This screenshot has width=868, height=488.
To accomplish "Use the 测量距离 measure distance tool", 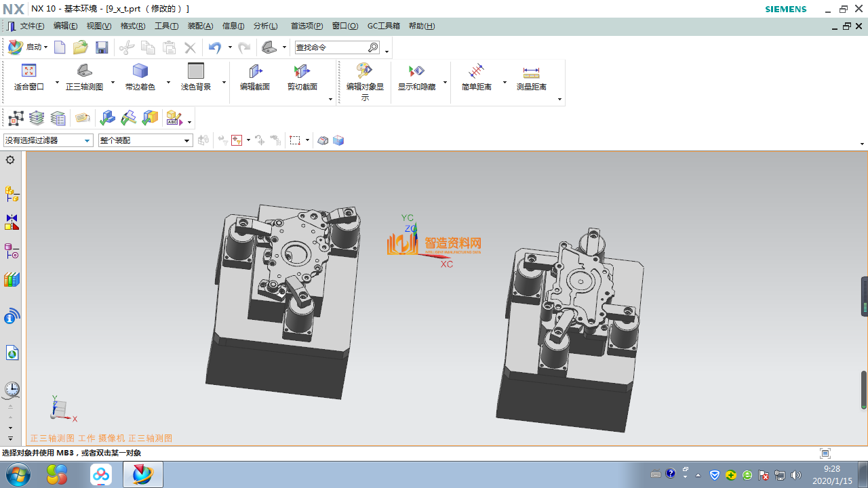I will coord(531,76).
